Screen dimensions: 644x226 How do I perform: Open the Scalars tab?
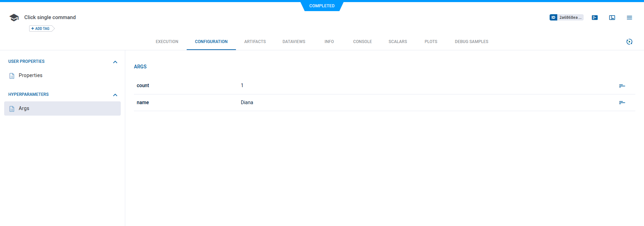point(398,42)
